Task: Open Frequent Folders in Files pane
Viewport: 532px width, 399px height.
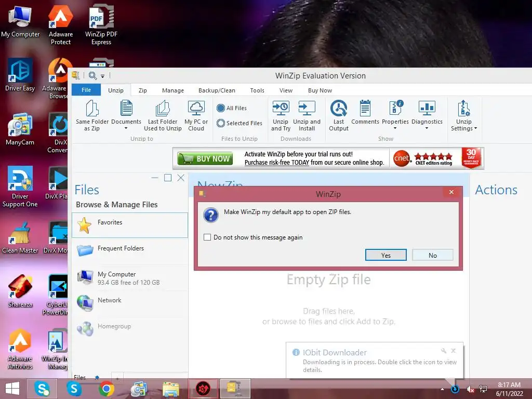Action: coord(129,251)
